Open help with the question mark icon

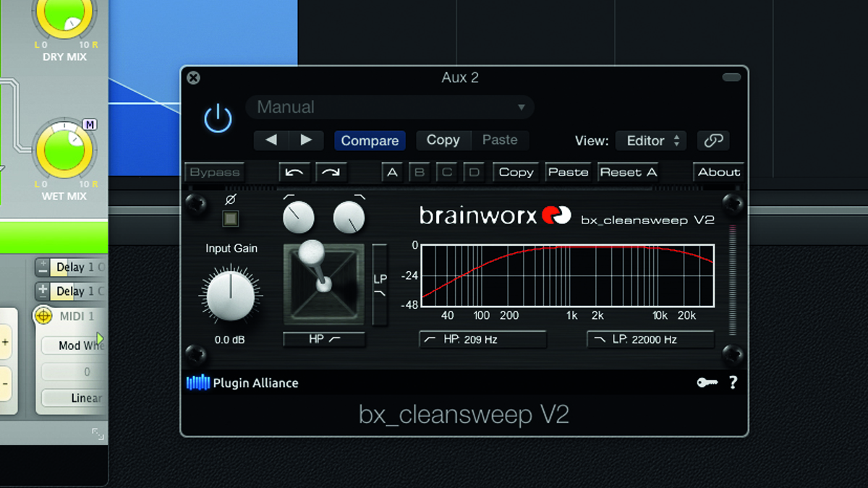tap(733, 382)
